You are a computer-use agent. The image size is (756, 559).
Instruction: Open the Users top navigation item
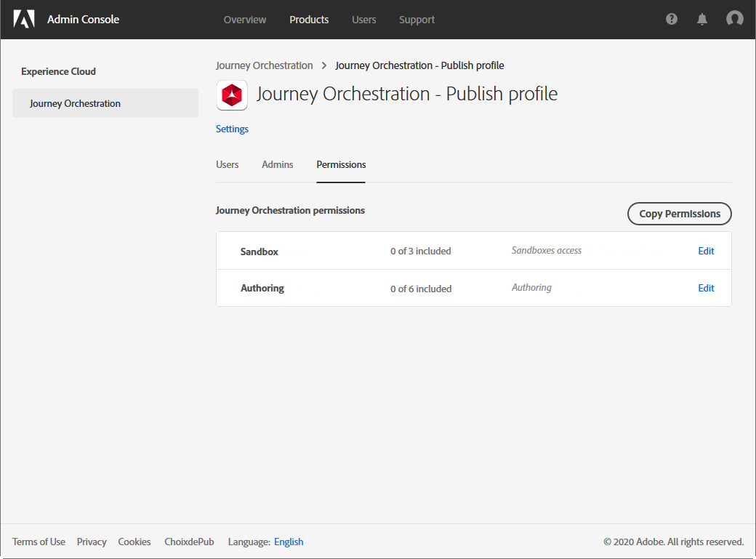tap(364, 20)
